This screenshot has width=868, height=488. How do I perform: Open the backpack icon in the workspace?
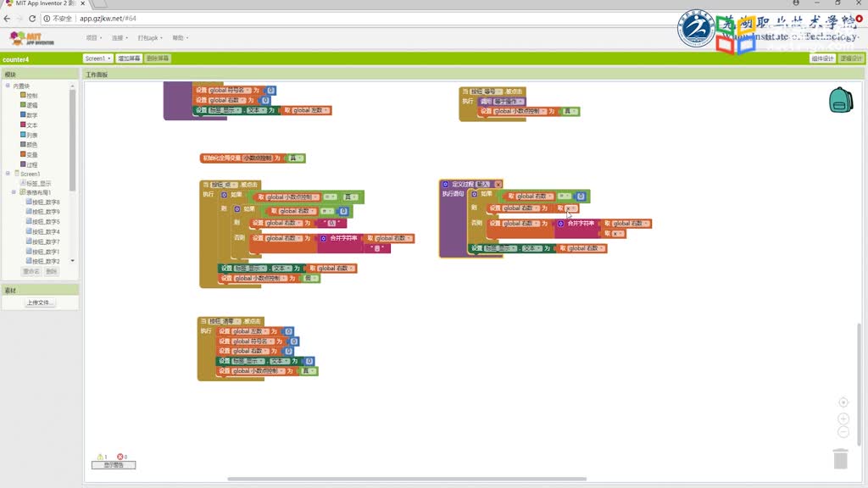coord(840,100)
